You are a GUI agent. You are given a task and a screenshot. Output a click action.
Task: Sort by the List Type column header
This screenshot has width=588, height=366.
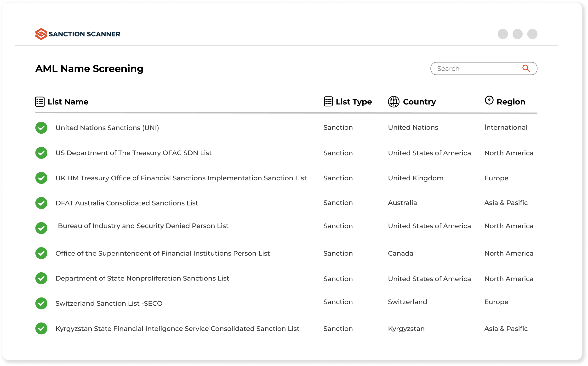point(354,102)
